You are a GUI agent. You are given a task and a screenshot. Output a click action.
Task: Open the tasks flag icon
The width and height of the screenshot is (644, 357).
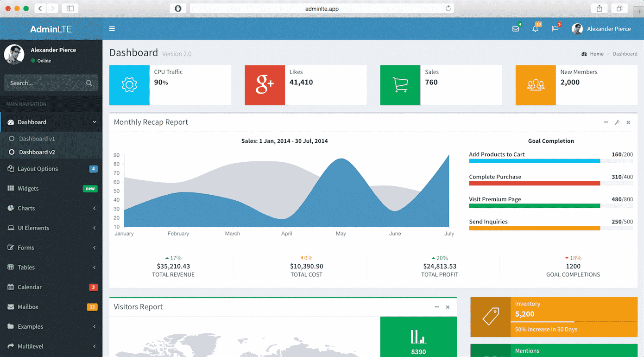point(555,28)
